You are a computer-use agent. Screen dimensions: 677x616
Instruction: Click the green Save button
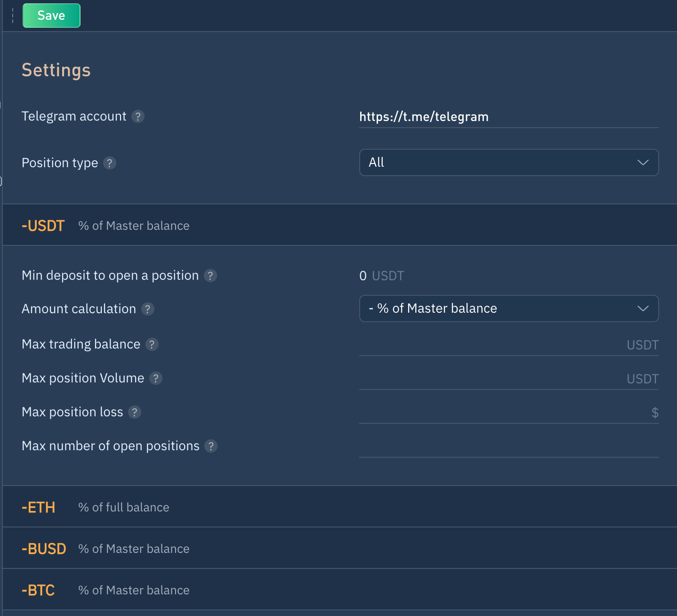pyautogui.click(x=51, y=16)
